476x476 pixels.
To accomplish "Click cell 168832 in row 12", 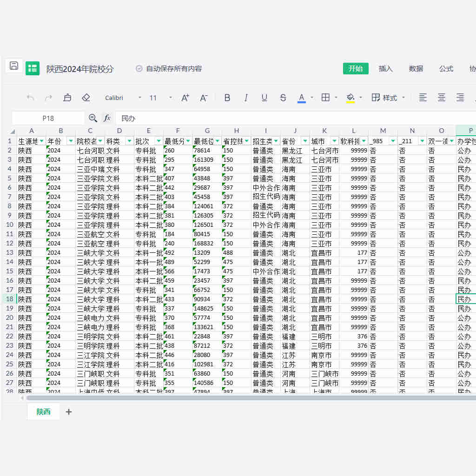I will 207,244.
